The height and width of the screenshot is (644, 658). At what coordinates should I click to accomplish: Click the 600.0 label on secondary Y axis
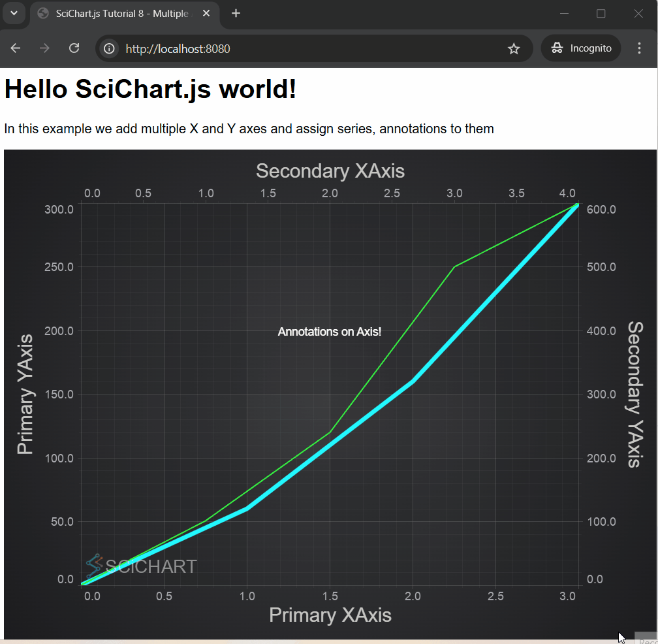pos(600,209)
